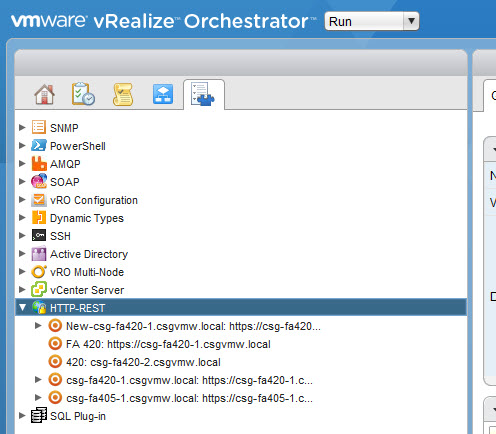This screenshot has height=434, width=496.
Task: Click the PowerShell icon
Action: pyautogui.click(x=39, y=145)
